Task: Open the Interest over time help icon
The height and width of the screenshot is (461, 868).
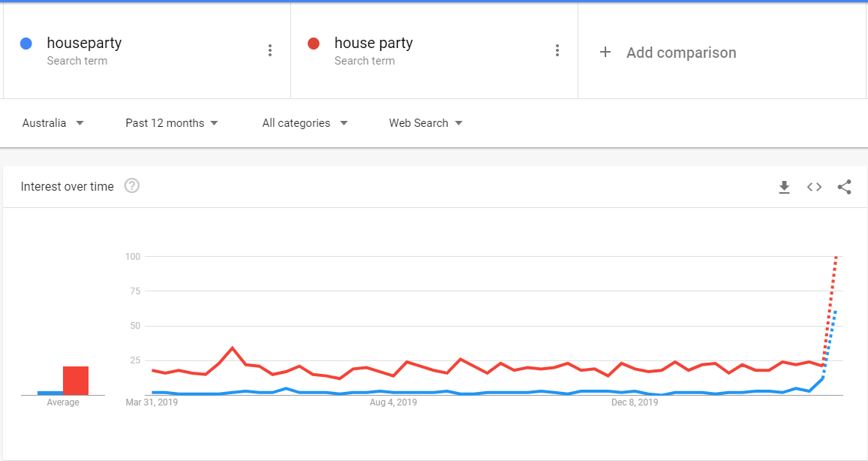Action: point(132,185)
